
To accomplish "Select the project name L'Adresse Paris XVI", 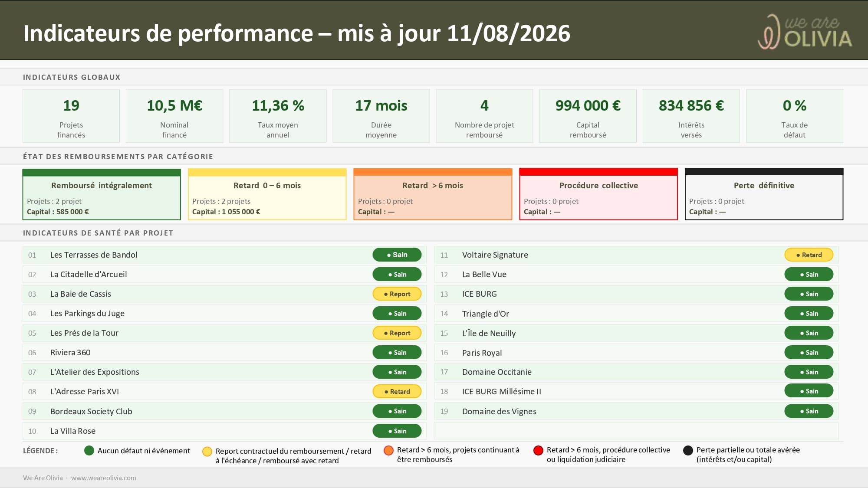I will click(x=85, y=392).
